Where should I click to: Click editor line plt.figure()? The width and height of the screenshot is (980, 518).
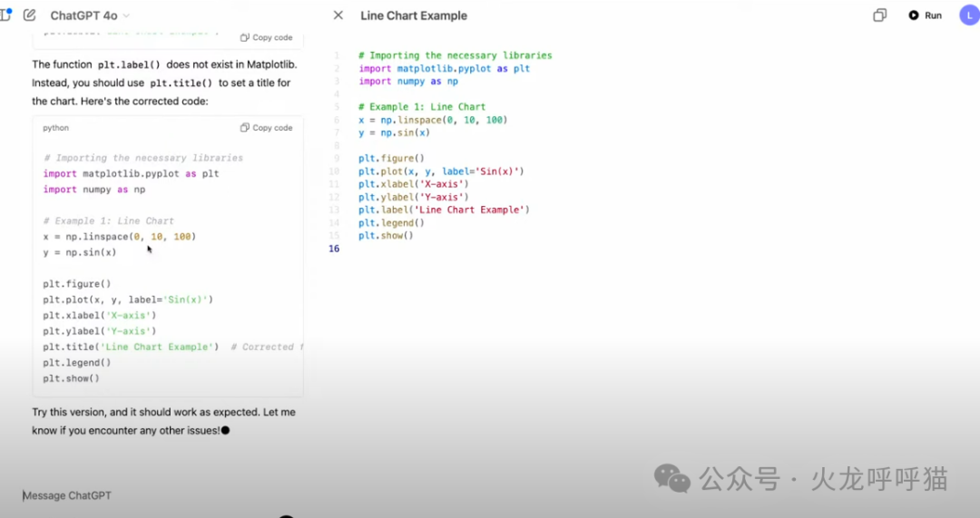391,158
